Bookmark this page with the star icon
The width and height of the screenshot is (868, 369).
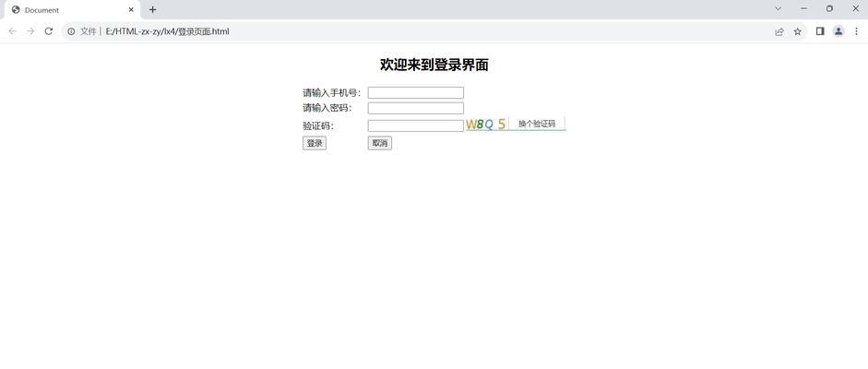tap(797, 31)
